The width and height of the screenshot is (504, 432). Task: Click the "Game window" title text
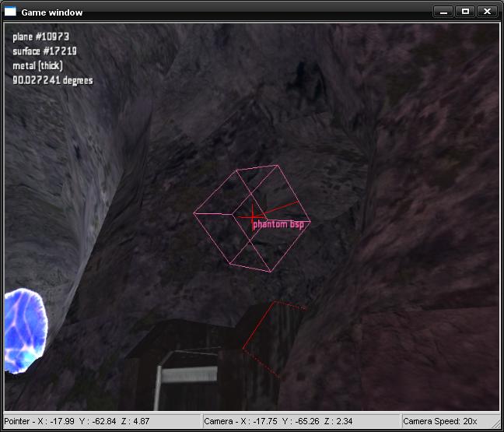pyautogui.click(x=52, y=12)
